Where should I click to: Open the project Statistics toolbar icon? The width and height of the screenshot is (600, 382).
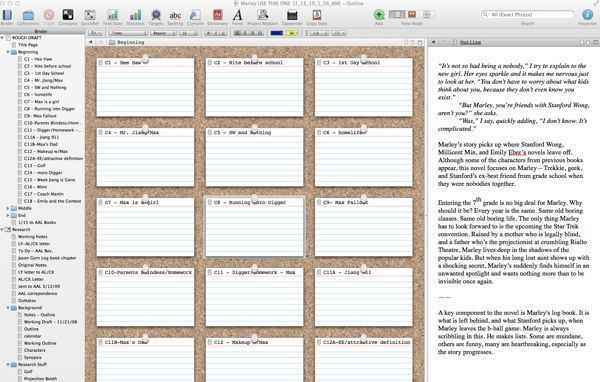click(135, 15)
